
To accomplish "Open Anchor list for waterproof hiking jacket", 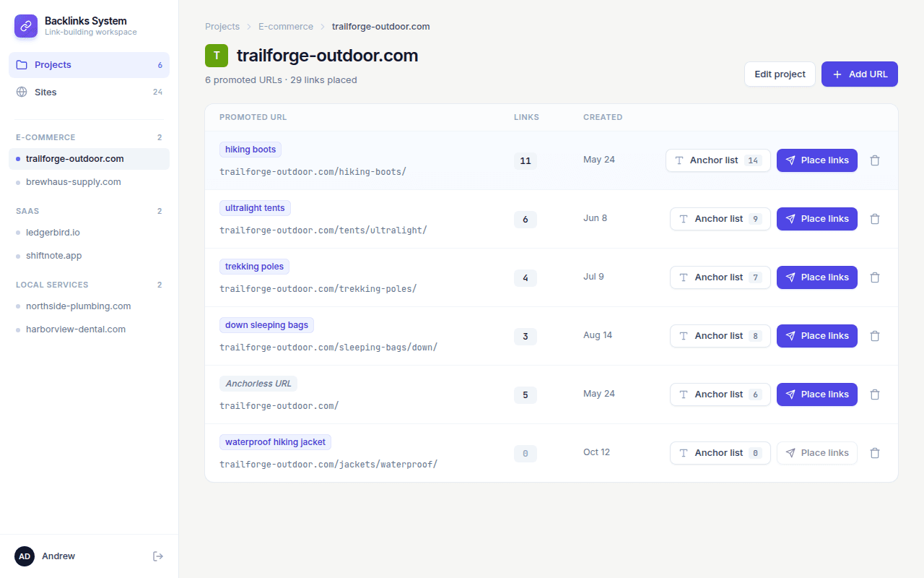I will (x=720, y=453).
